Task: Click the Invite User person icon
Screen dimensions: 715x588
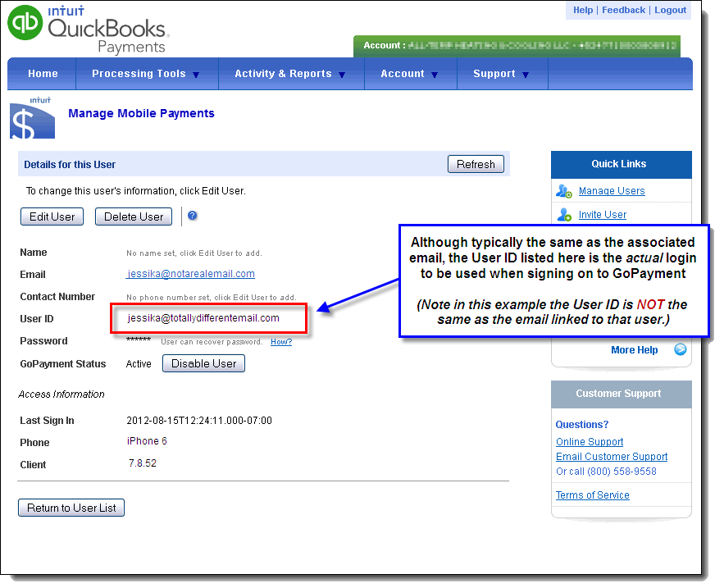Action: [564, 214]
